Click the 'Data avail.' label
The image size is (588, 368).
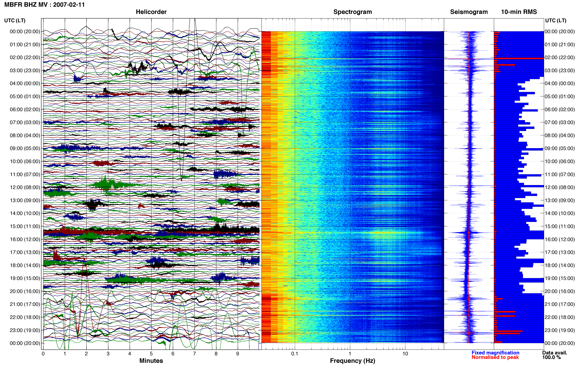pos(555,353)
